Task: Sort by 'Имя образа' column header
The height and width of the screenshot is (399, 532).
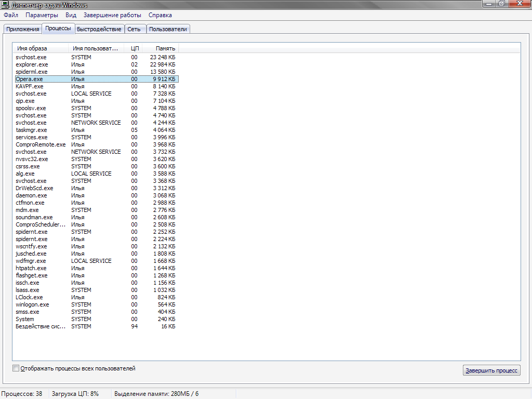Action: pyautogui.click(x=41, y=48)
